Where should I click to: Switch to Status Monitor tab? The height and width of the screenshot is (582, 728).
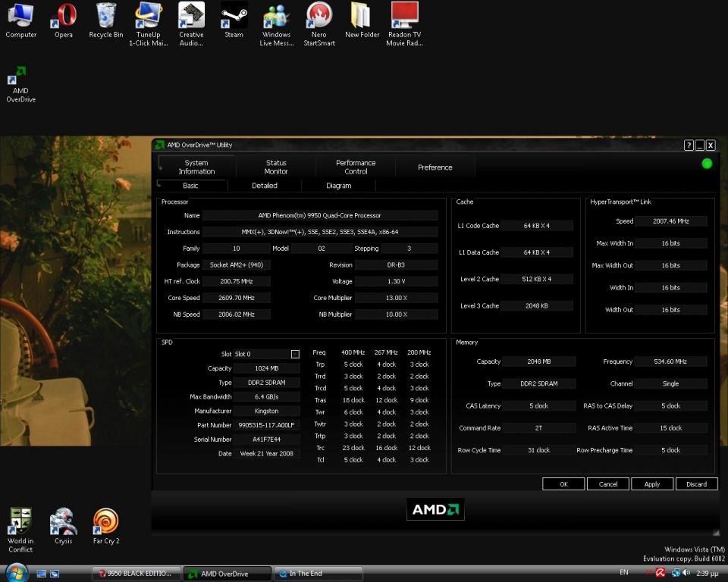pyautogui.click(x=276, y=167)
